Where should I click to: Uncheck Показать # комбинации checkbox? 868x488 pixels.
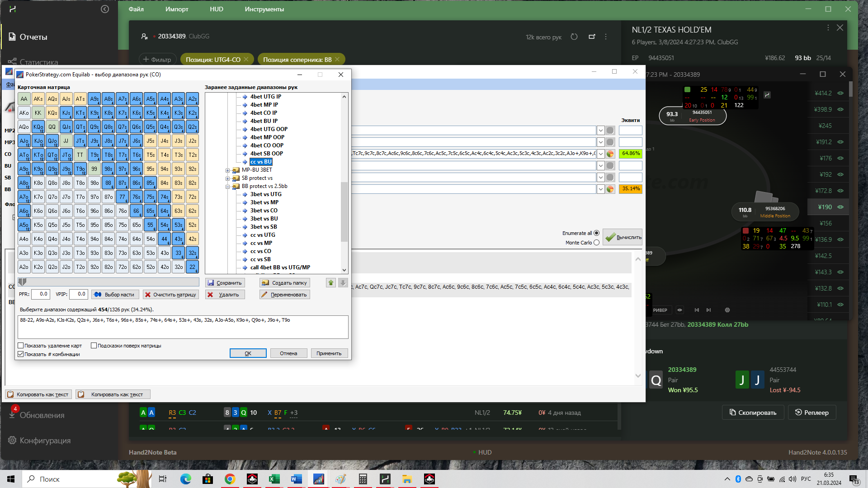(21, 354)
